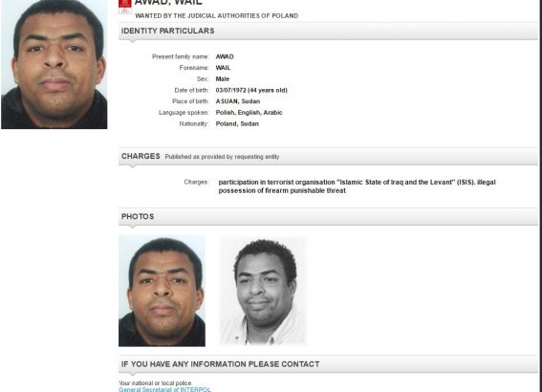Image resolution: width=542 pixels, height=392 pixels.
Task: Select the Identity Particulars section header
Action: [328, 32]
